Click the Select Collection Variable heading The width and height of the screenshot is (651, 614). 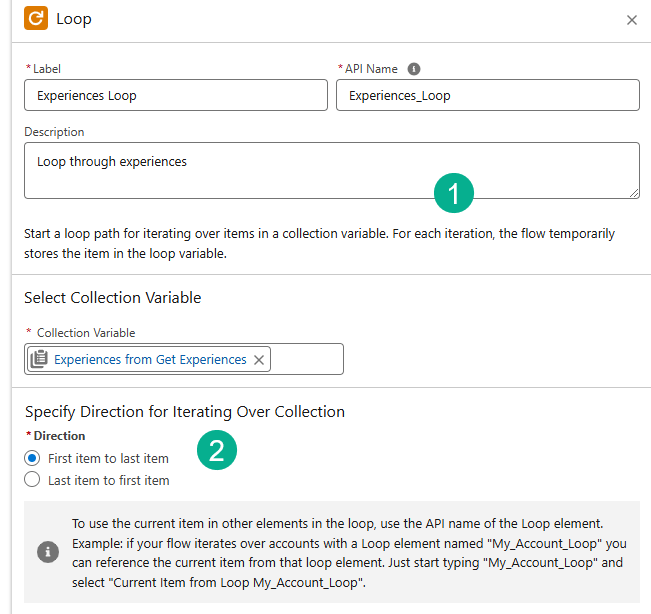tap(112, 297)
